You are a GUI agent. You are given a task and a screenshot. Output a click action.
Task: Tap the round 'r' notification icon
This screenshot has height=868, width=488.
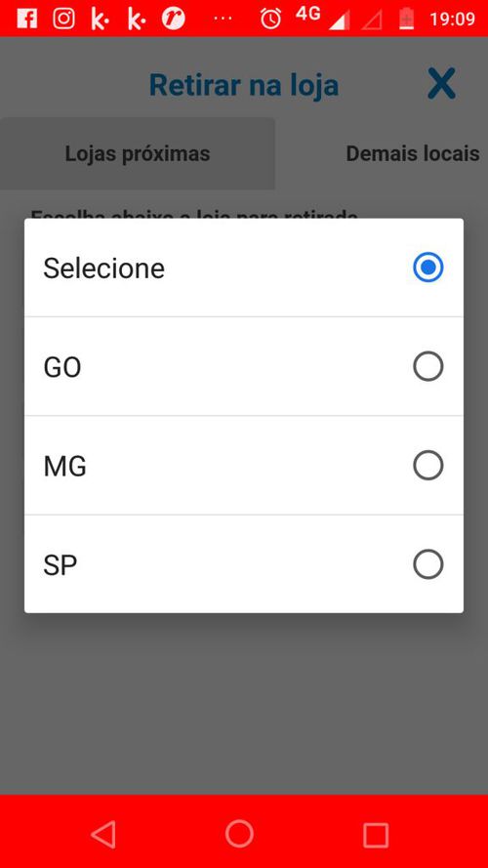click(x=173, y=19)
